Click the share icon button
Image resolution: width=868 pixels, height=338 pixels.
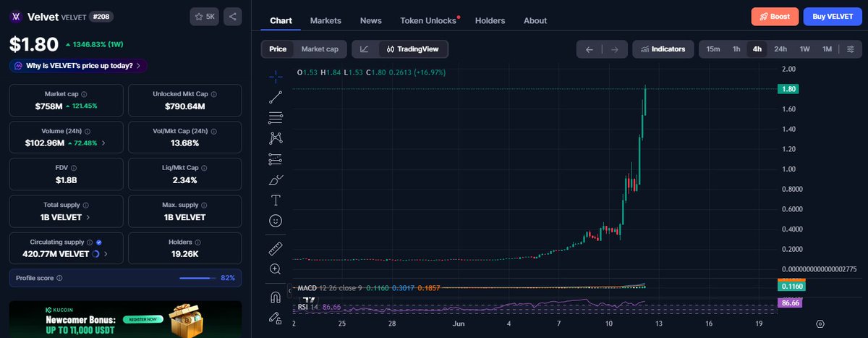click(x=233, y=16)
